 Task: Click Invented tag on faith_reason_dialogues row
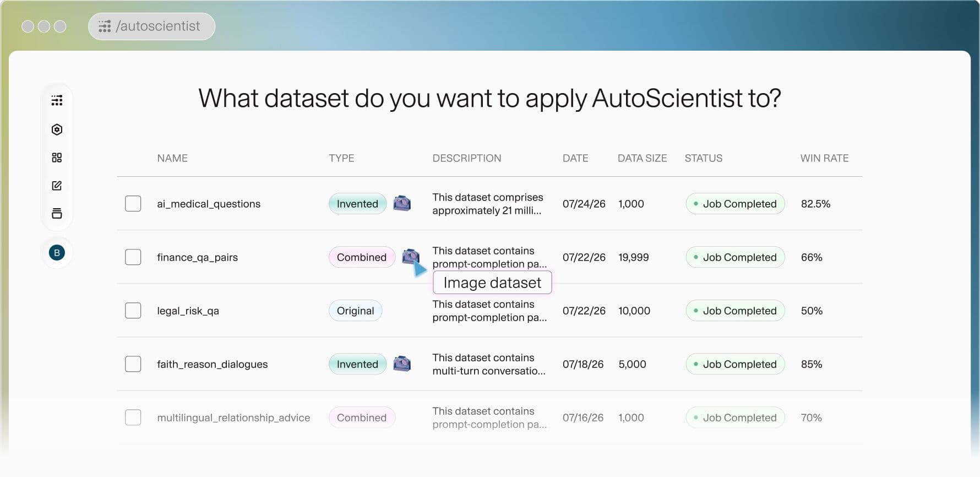[x=357, y=364]
